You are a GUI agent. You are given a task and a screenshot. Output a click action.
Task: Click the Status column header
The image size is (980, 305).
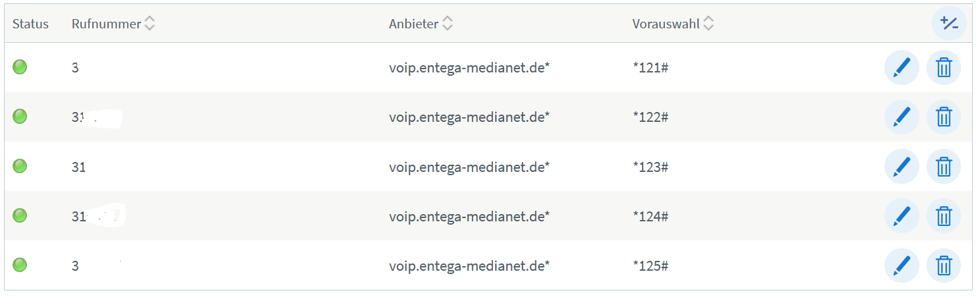click(x=30, y=24)
